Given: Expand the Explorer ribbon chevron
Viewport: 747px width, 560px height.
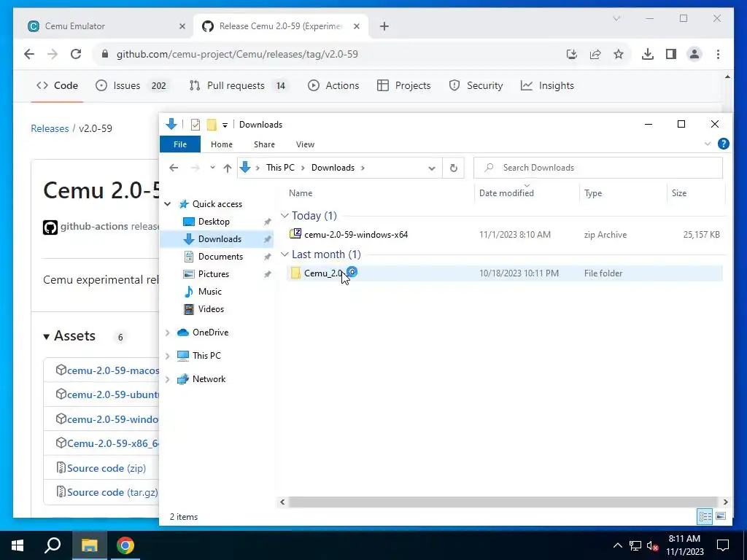Looking at the screenshot, I should [708, 144].
